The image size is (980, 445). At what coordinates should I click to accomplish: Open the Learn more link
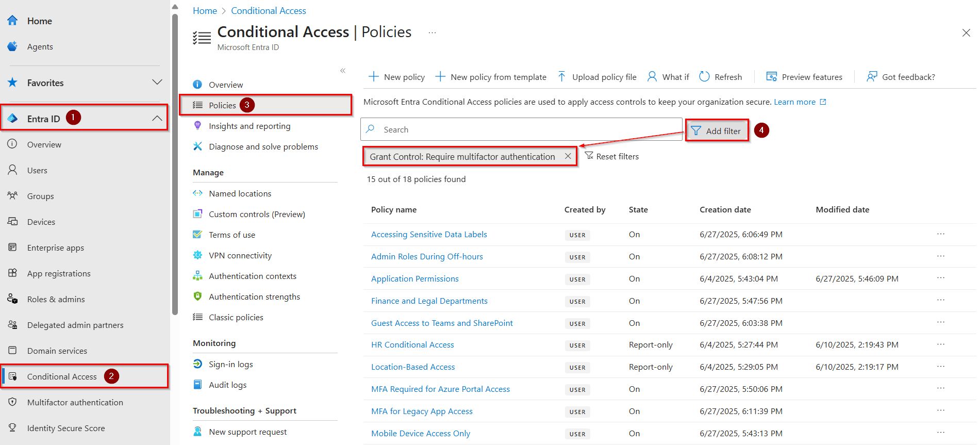794,102
